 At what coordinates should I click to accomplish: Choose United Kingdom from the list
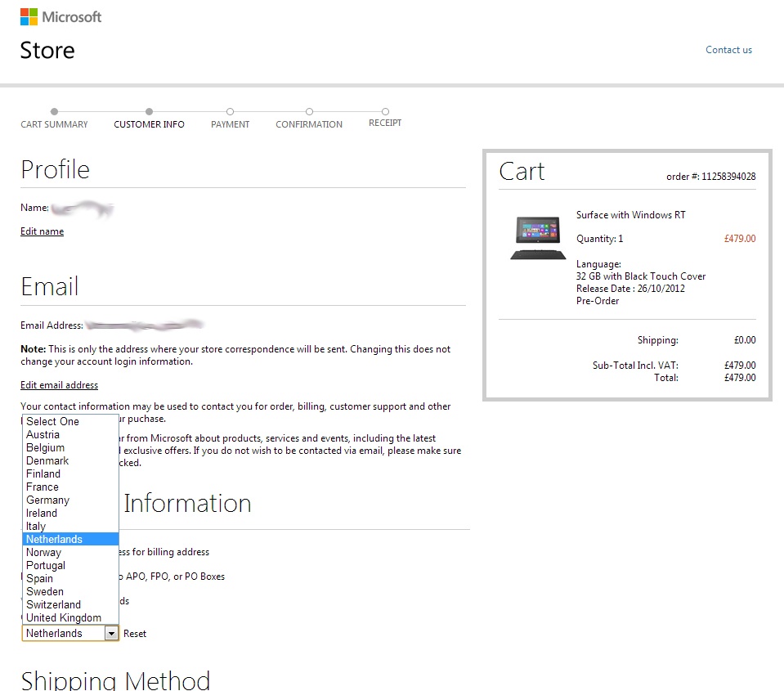coord(70,618)
